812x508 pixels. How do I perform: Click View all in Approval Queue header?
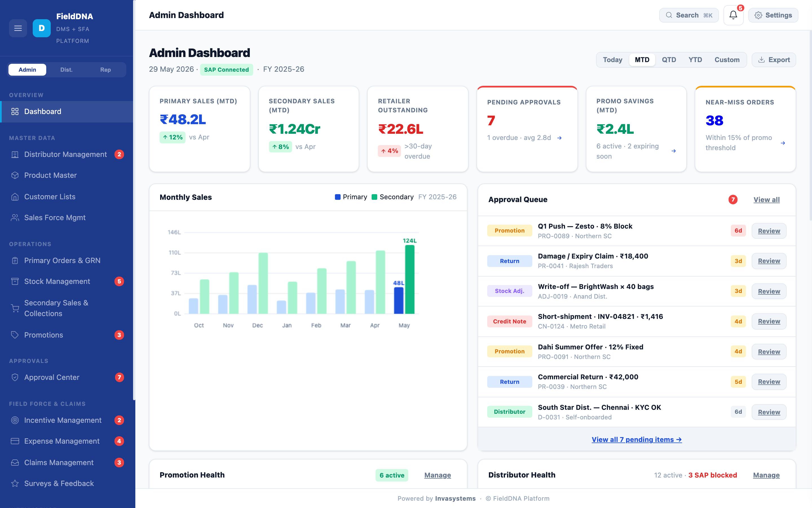click(x=766, y=200)
